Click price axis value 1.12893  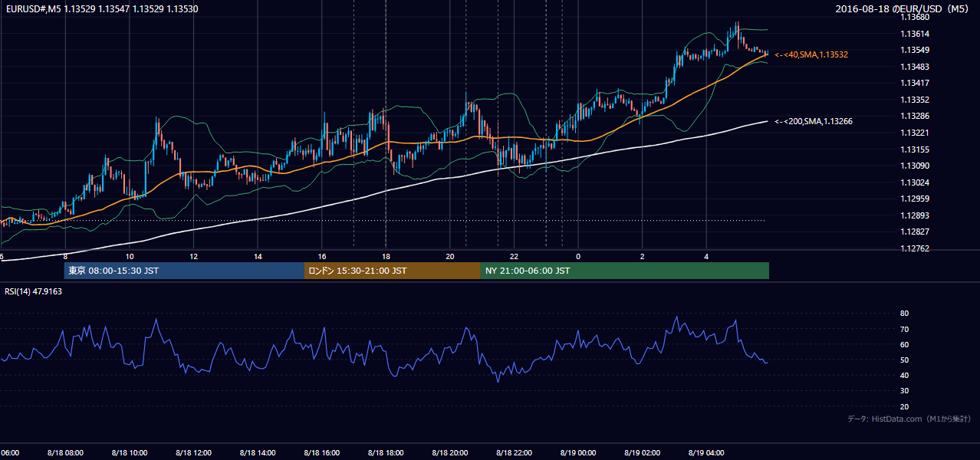coord(915,215)
